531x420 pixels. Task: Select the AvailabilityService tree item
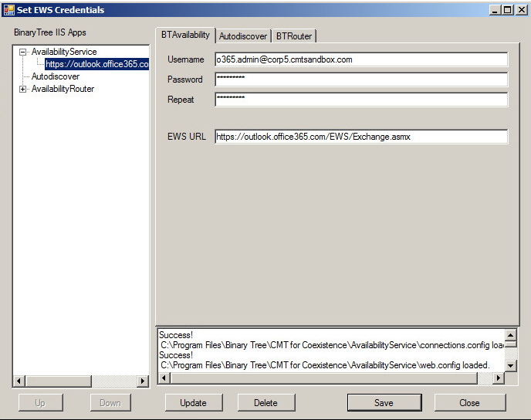coord(64,52)
